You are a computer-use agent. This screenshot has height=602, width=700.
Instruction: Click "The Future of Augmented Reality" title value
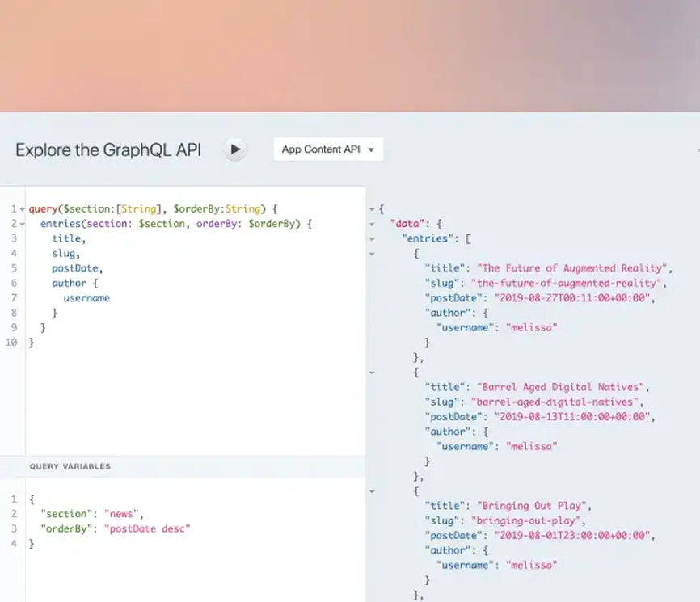571,268
